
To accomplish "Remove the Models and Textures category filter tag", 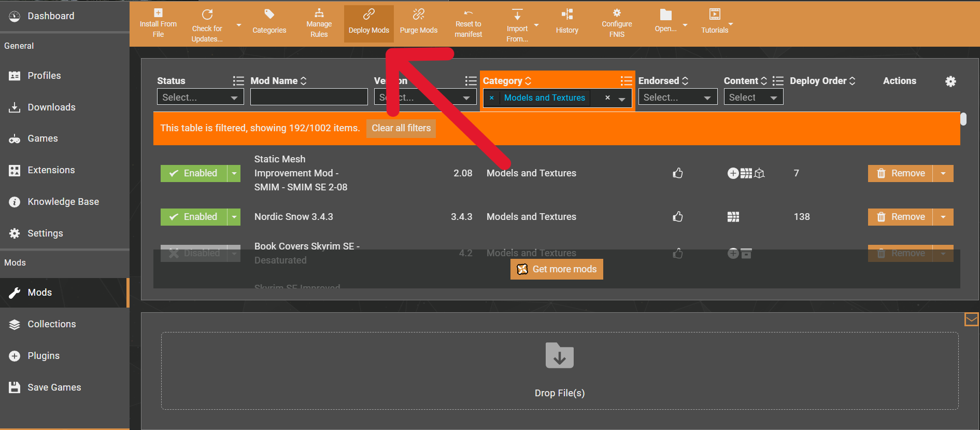I will 492,98.
